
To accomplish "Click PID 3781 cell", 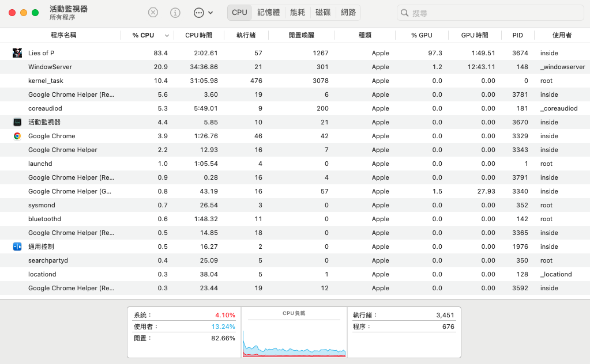I will click(520, 94).
